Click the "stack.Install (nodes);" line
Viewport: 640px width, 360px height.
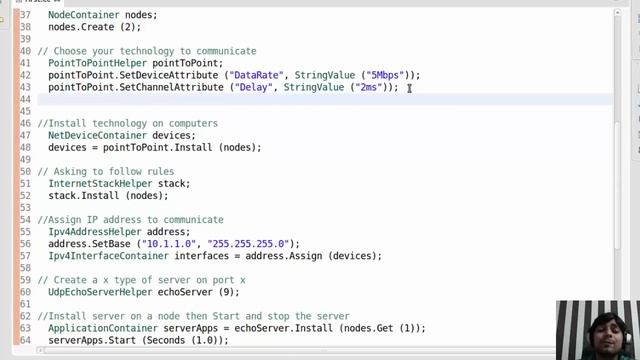pyautogui.click(x=108, y=196)
